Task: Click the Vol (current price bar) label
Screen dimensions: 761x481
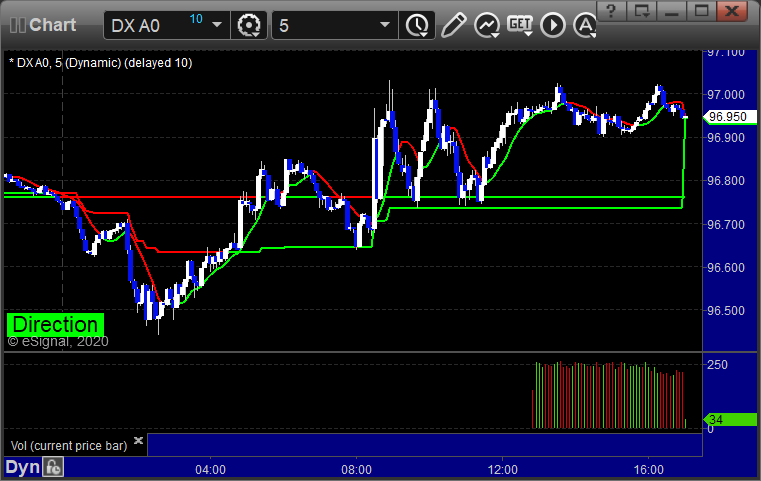Action: tap(69, 446)
